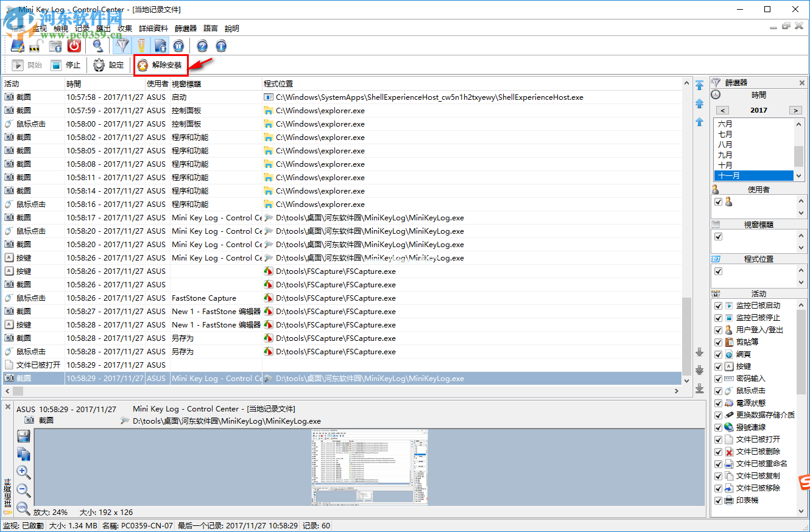
Task: Uncheck the 剪貼簿 activity filter
Action: click(719, 342)
